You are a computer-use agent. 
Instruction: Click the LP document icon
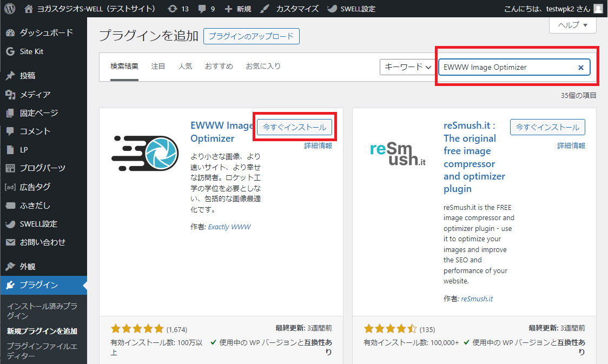tap(10, 150)
